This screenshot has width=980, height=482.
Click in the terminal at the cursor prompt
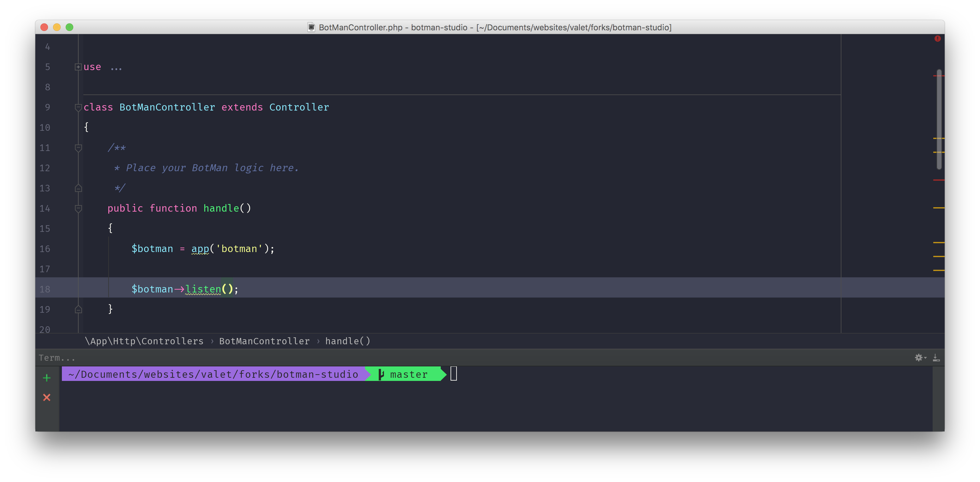pos(453,374)
